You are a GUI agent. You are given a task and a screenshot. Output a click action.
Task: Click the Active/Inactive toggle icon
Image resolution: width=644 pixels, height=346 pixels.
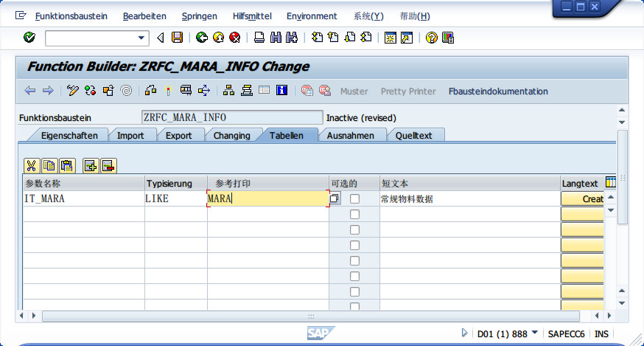click(91, 91)
